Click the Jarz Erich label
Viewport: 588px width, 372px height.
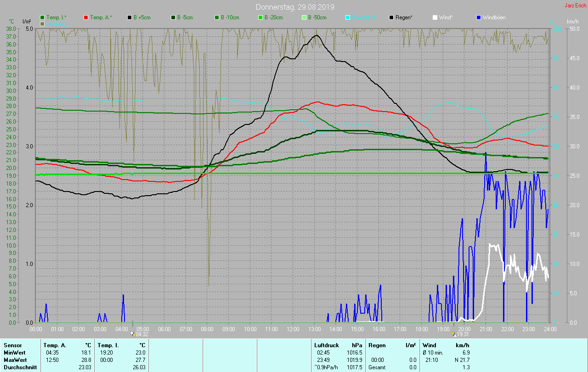coord(575,6)
